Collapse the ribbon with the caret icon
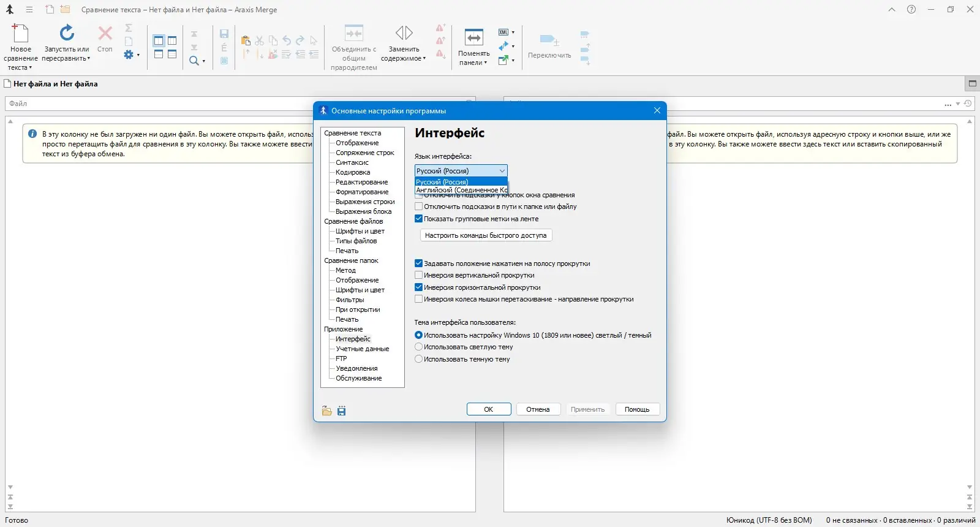 coord(892,10)
